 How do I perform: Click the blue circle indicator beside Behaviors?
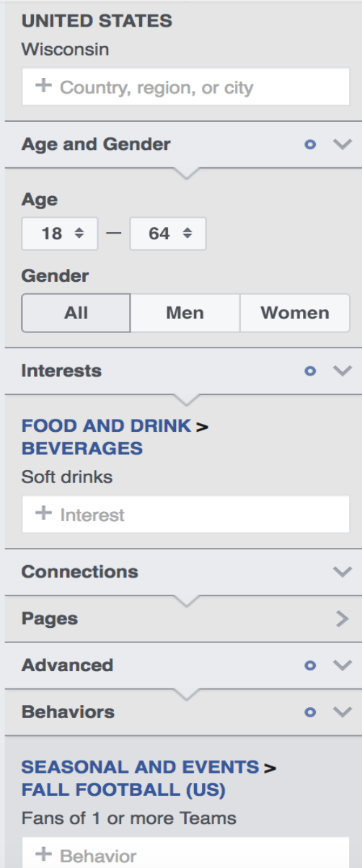tap(311, 712)
